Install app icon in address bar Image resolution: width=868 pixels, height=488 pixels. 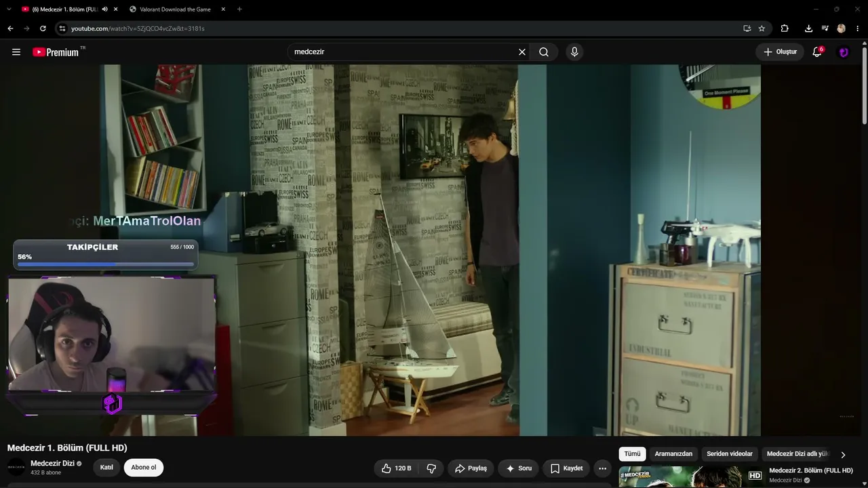point(747,28)
